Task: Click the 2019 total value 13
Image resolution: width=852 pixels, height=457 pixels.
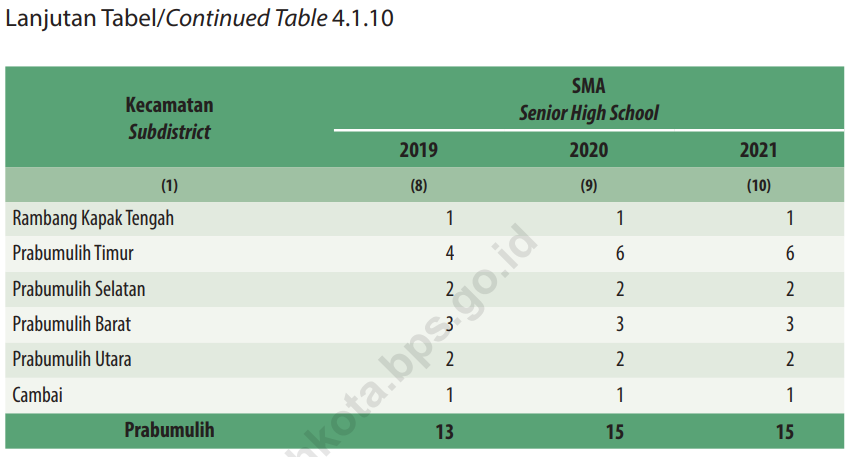Action: click(444, 432)
